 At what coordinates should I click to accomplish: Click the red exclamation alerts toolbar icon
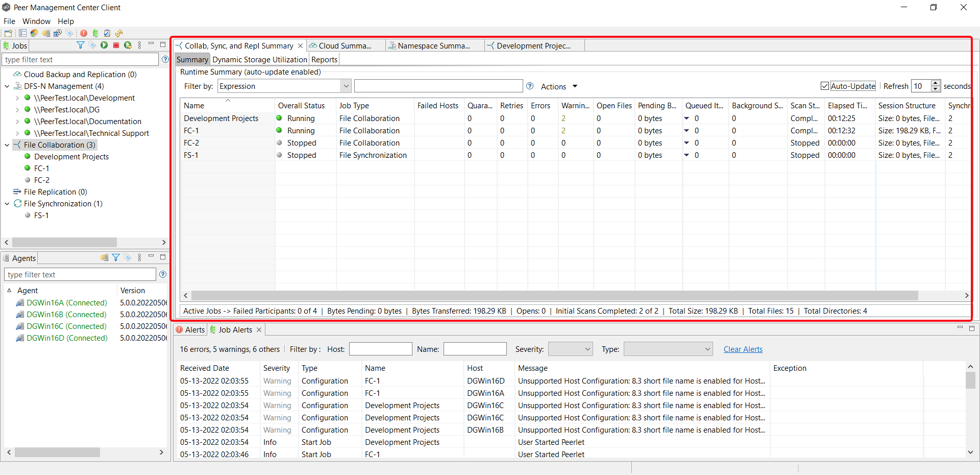(84, 33)
